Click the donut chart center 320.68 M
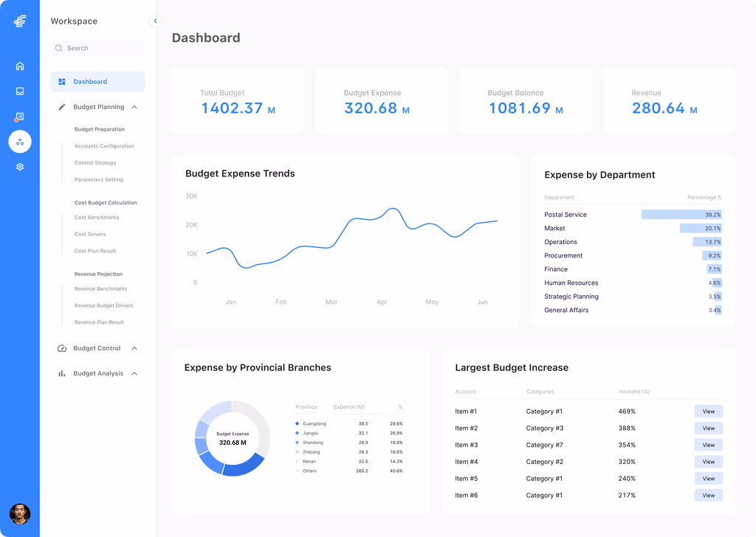The image size is (756, 537). (233, 443)
